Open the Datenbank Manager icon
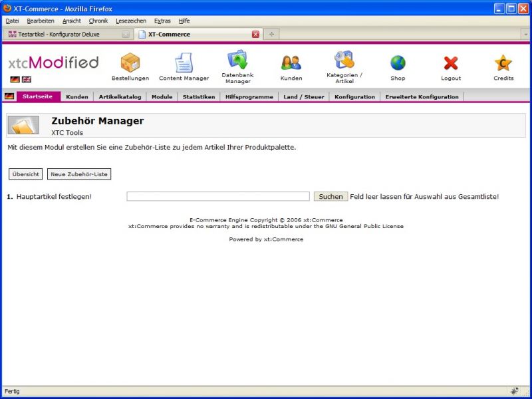The width and height of the screenshot is (532, 399). tap(237, 60)
